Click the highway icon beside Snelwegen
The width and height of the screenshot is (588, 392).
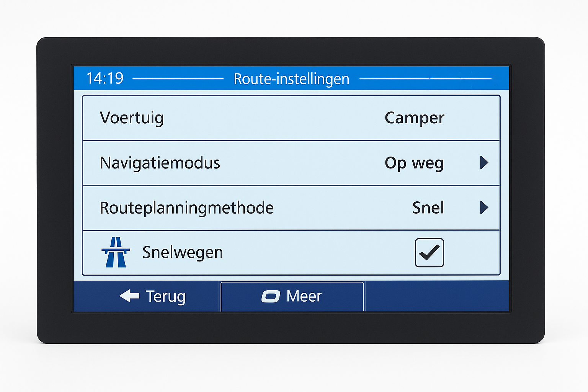click(116, 252)
